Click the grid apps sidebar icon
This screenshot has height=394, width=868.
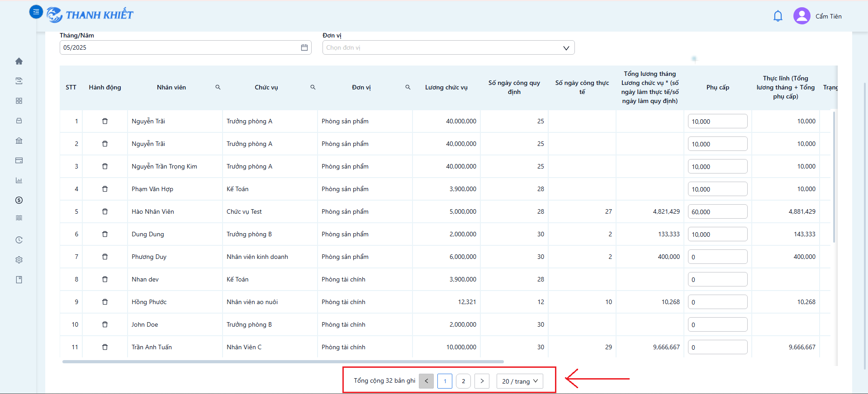click(x=19, y=101)
